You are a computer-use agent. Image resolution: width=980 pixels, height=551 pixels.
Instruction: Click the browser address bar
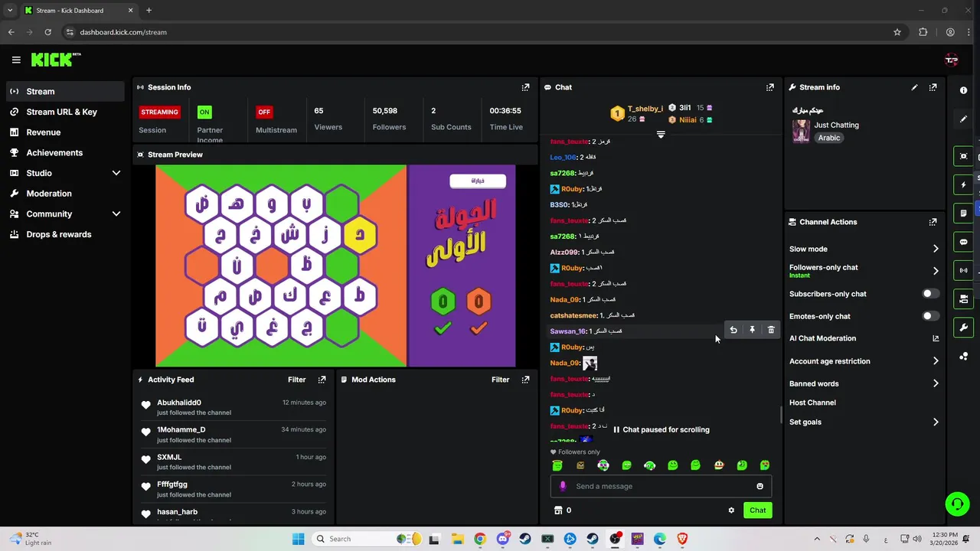click(x=475, y=32)
